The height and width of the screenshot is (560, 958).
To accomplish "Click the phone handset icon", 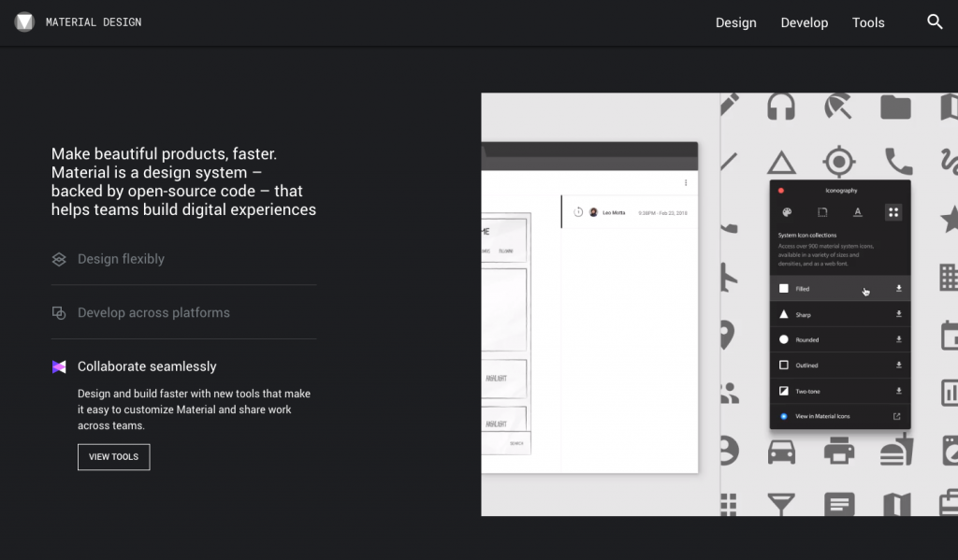I will pos(899,162).
